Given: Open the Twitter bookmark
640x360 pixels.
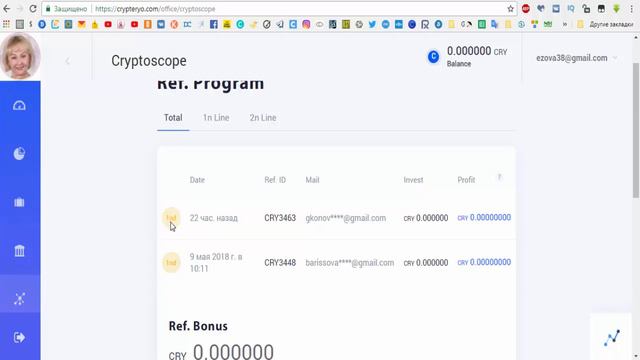Looking at the screenshot, I should [x=372, y=24].
